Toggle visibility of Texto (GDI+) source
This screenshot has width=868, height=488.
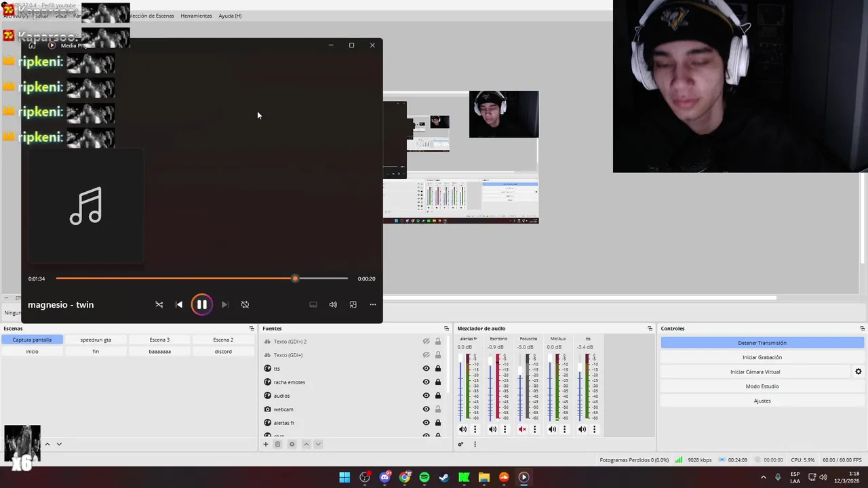coord(426,355)
